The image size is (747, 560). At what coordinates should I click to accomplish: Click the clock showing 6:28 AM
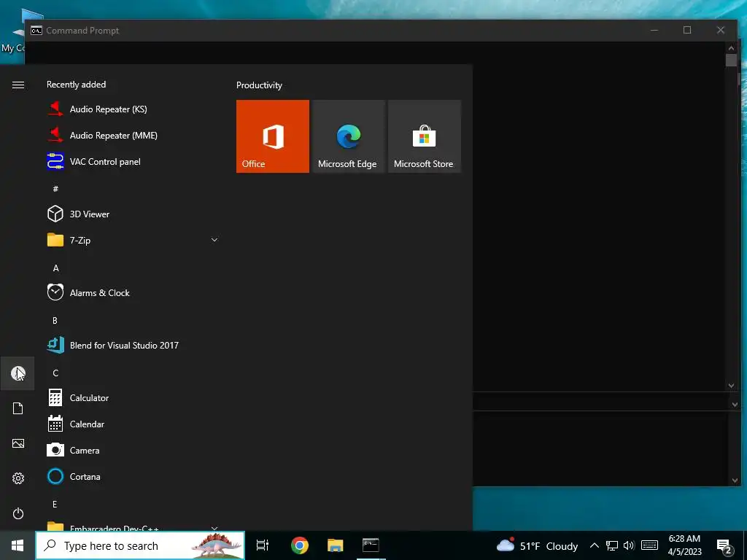[x=684, y=545]
